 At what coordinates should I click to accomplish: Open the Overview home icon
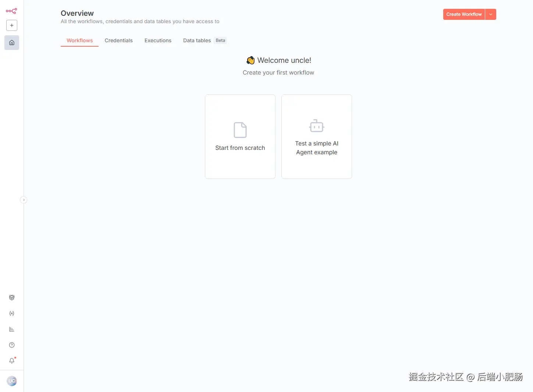click(x=12, y=43)
